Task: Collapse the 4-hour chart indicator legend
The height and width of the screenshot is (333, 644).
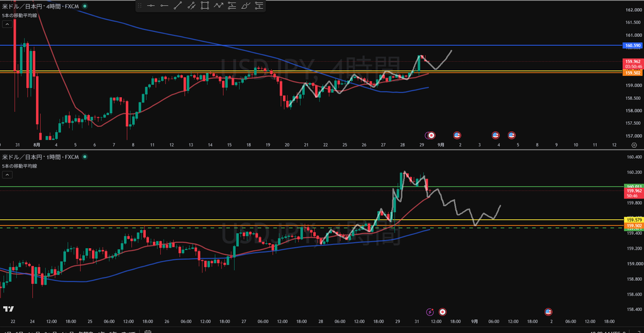Action: click(x=6, y=25)
